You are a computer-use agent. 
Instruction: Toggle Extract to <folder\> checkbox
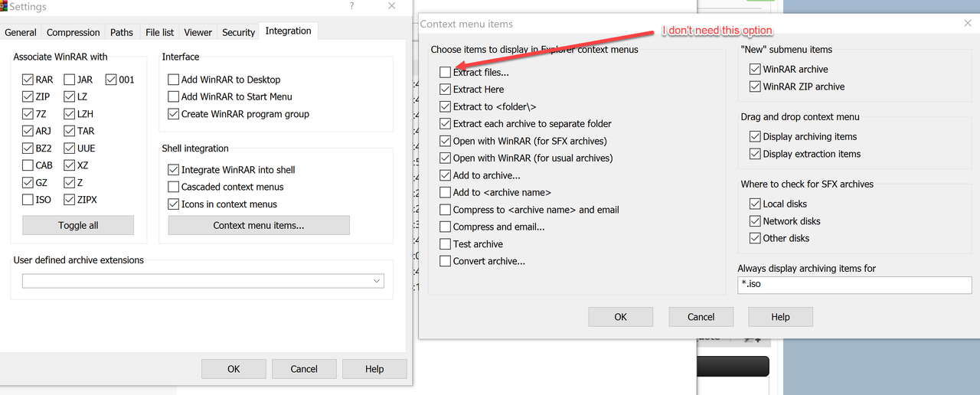click(446, 106)
